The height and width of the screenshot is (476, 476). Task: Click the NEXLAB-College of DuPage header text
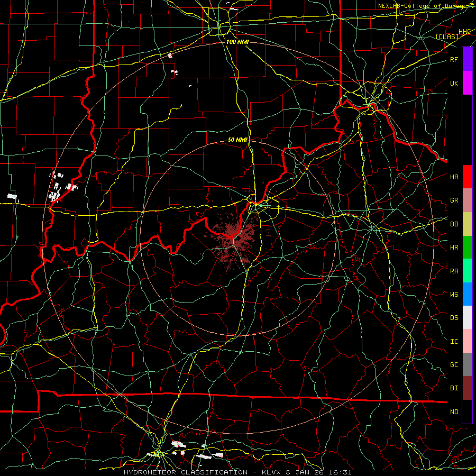(427, 6)
